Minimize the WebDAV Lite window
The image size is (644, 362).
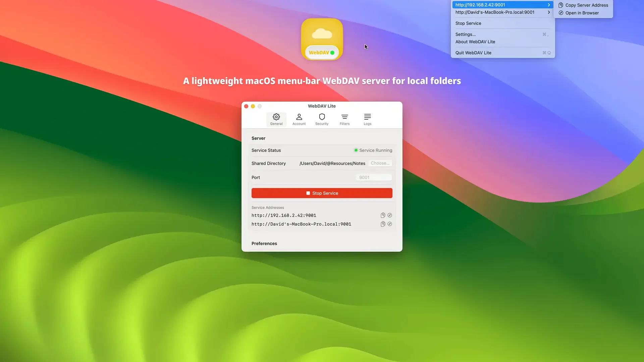pos(253,106)
